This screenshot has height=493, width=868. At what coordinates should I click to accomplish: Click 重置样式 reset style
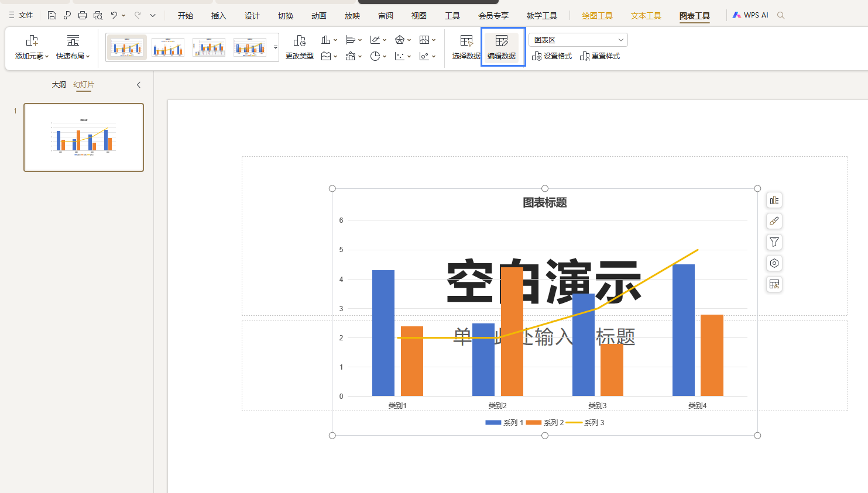click(x=600, y=56)
